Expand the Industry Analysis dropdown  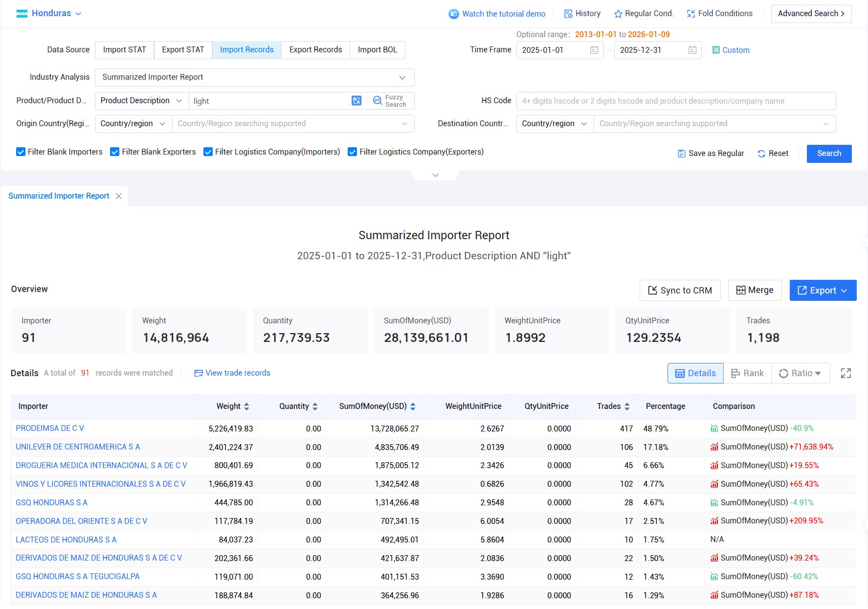coord(254,77)
